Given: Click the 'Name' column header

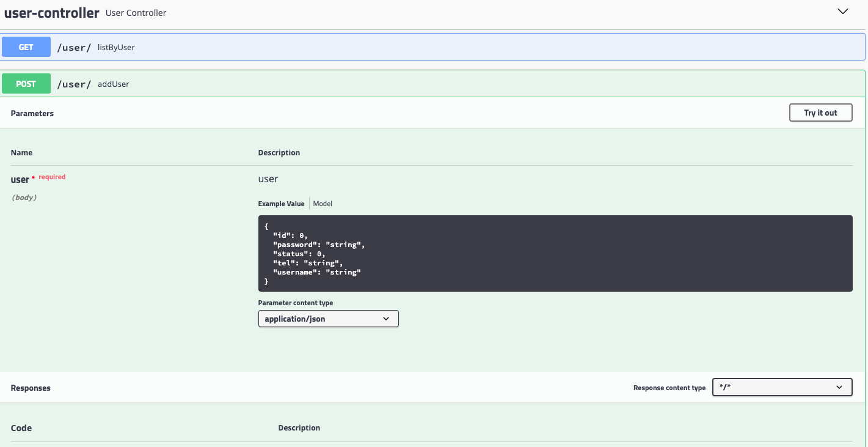Looking at the screenshot, I should [x=22, y=152].
